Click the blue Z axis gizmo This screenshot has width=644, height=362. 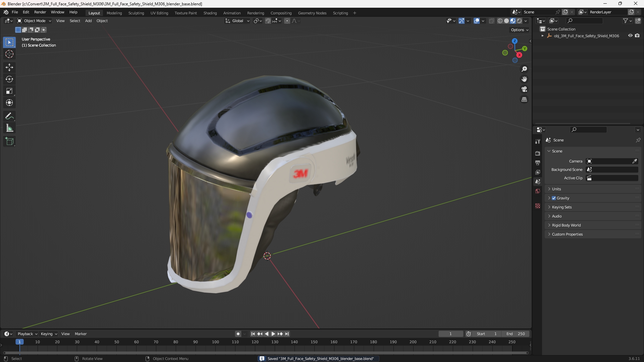coord(515,41)
